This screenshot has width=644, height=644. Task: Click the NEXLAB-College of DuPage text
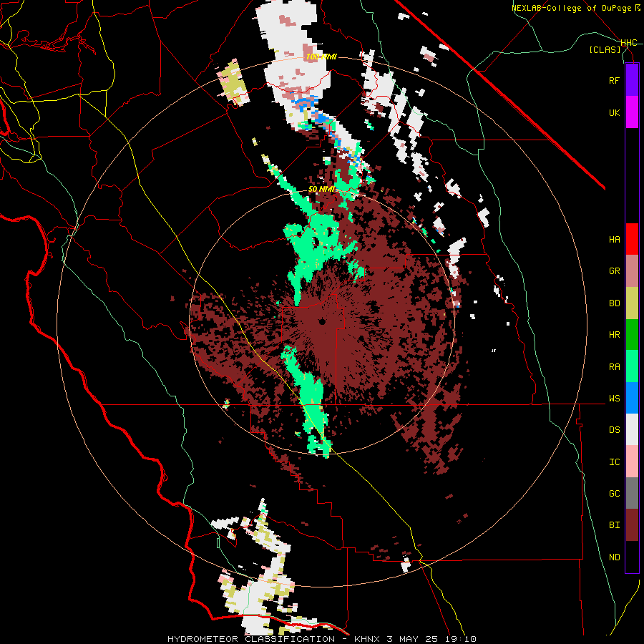572,8
